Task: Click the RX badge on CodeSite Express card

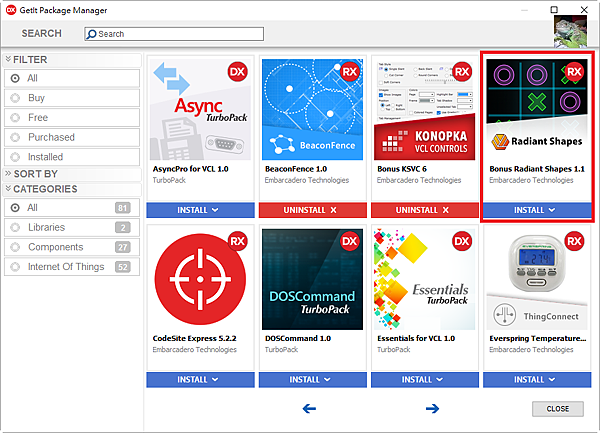Action: (x=237, y=241)
